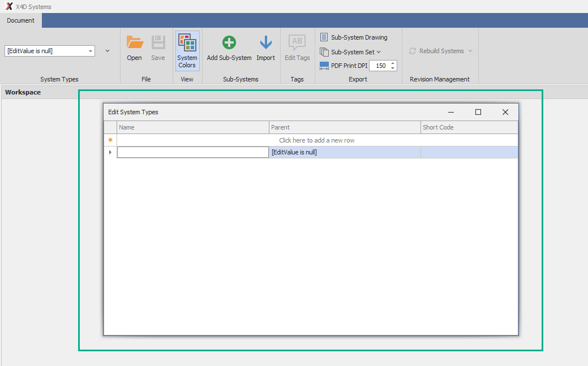Screen dimensions: 588x366
Task: Increase PDF Print DPI with up arrow
Action: coord(393,63)
